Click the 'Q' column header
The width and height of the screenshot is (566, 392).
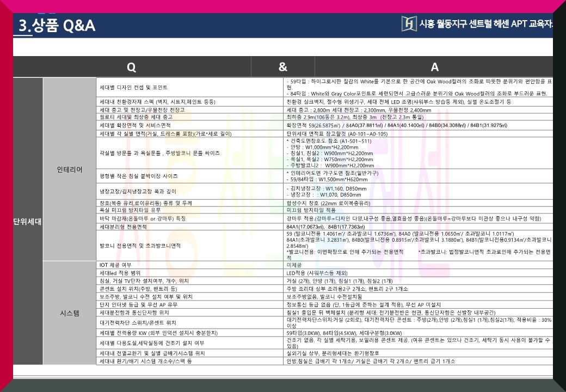(132, 67)
